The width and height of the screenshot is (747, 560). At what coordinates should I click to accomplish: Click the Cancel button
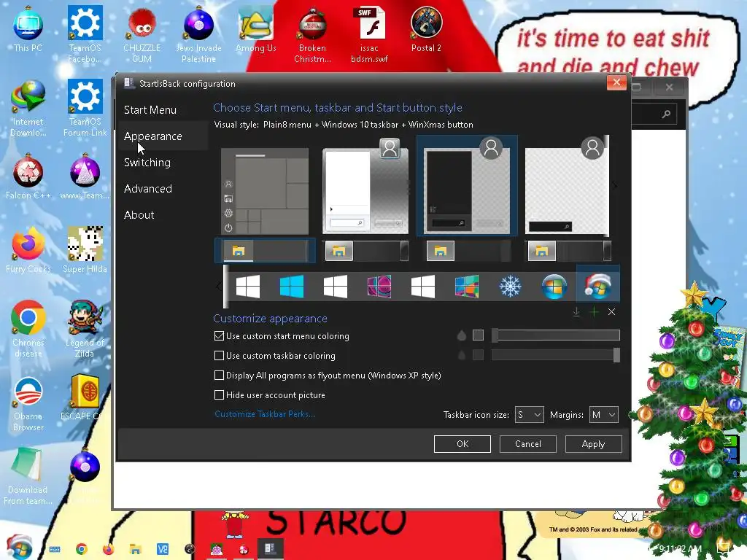tap(528, 444)
